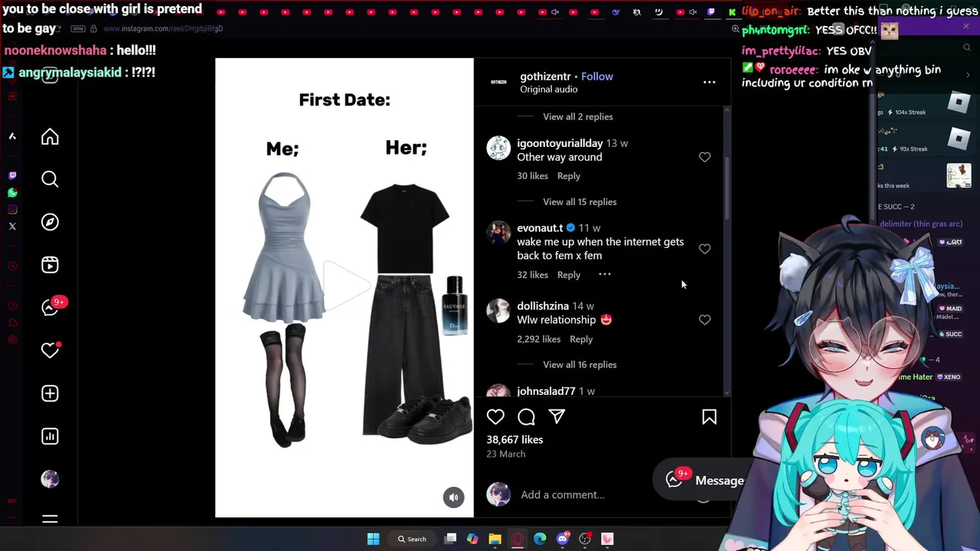Open dollishzina's profile from username
Screen dimensions: 980x551
pos(543,306)
